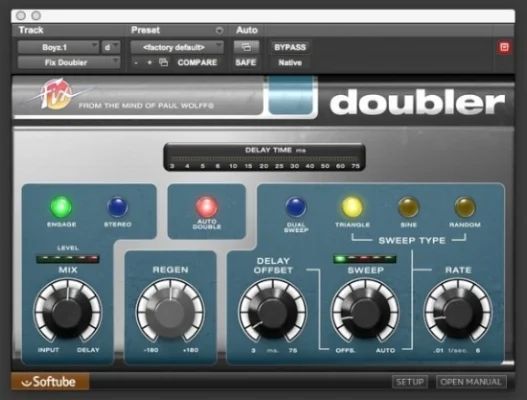Viewport: 527px width, 400px height.
Task: Toggle the green ENGAGE light
Action: (61, 207)
